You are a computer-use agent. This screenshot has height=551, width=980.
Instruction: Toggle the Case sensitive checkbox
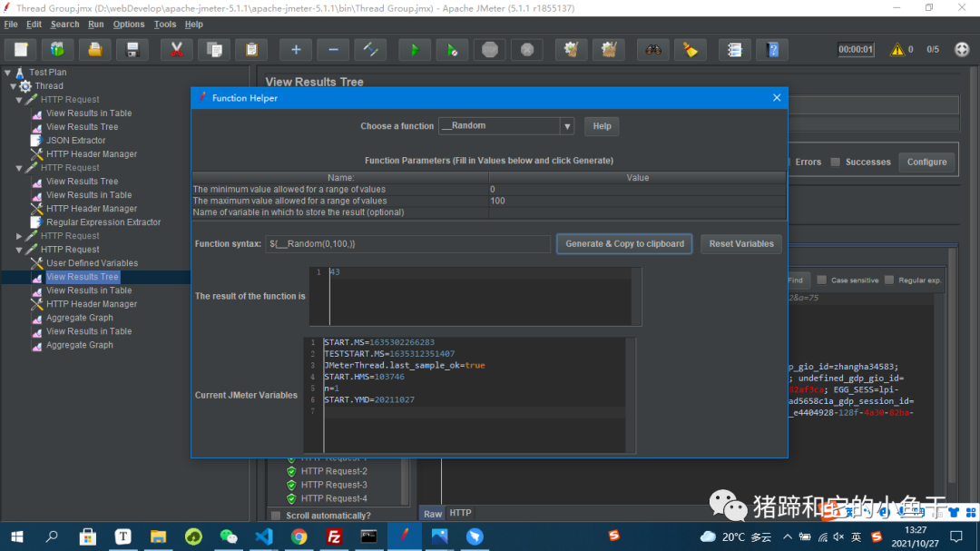click(822, 280)
